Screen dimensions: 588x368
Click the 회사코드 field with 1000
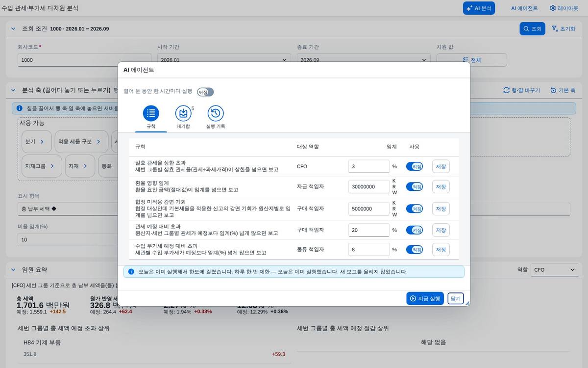84,60
